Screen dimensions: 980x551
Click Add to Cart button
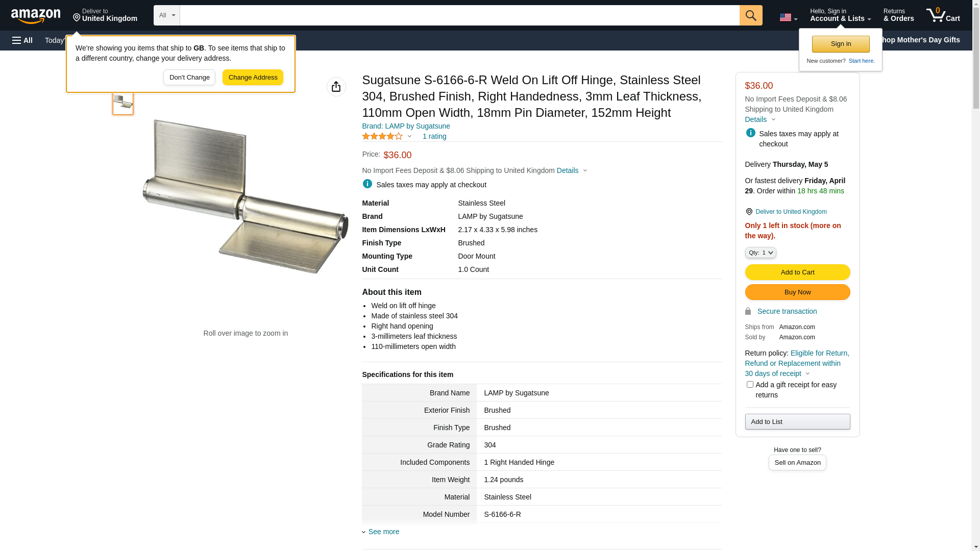click(x=797, y=272)
